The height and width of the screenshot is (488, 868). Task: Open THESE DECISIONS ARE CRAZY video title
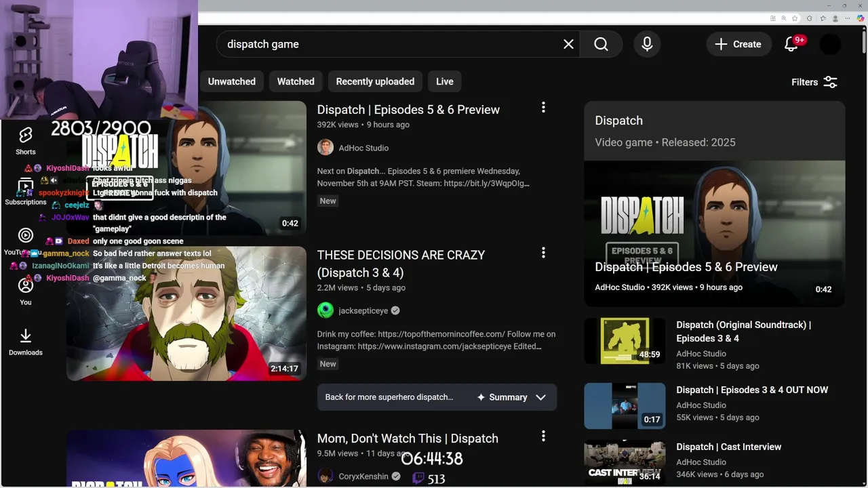(401, 264)
